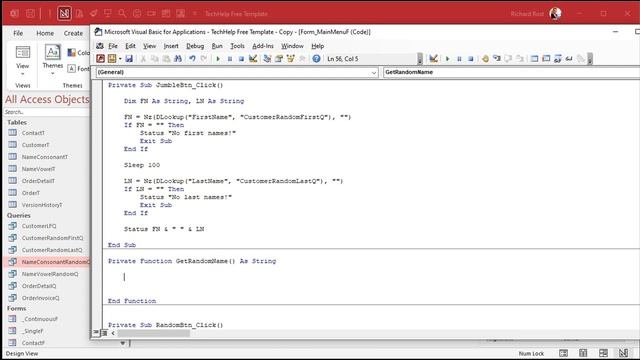640x360 pixels.
Task: Click the Break icon on the Debug toolbar
Action: [x=459, y=59]
